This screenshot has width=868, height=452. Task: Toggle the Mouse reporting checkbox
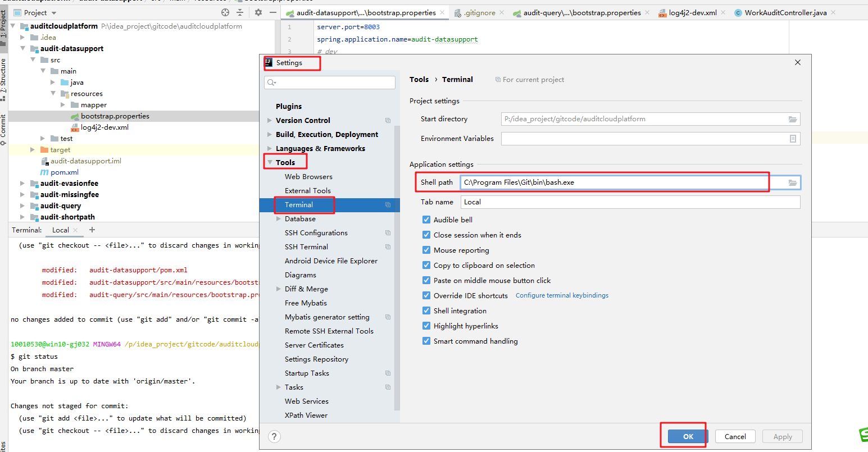point(426,250)
